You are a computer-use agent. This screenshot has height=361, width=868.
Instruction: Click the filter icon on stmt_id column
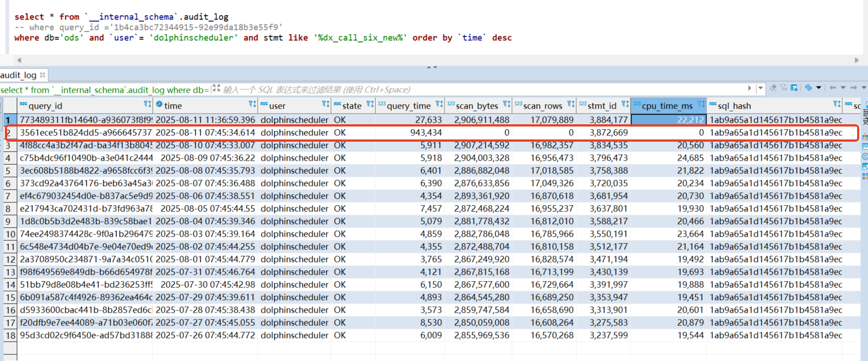click(x=625, y=104)
